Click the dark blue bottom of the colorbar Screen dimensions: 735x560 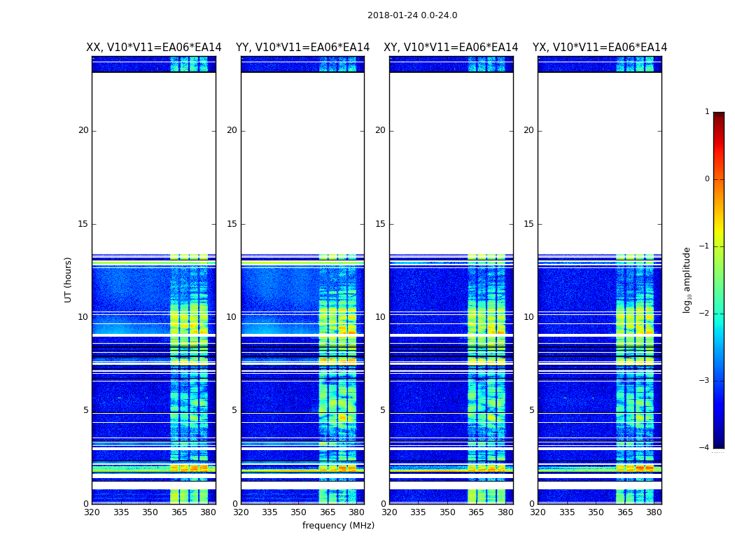click(718, 444)
